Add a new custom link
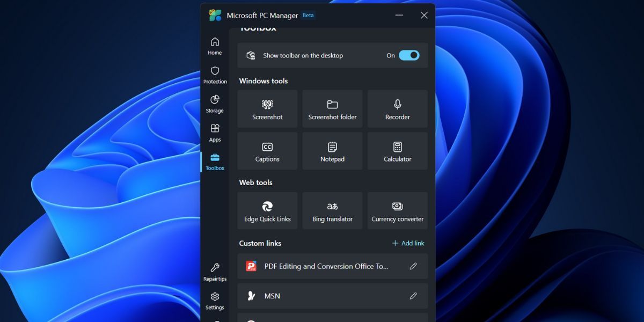644x322 pixels. point(408,243)
